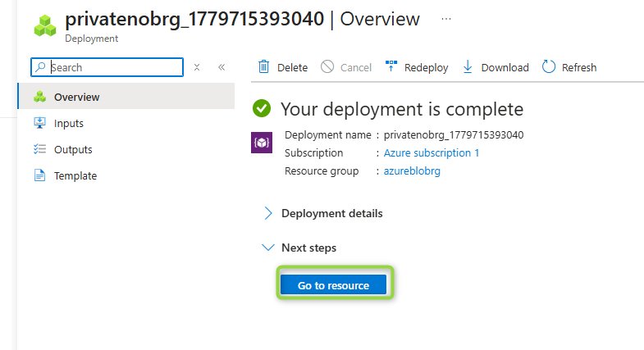The height and width of the screenshot is (350, 644).
Task: Click the page title privatenobrg_1779715393040 | Overview
Action: point(242,19)
